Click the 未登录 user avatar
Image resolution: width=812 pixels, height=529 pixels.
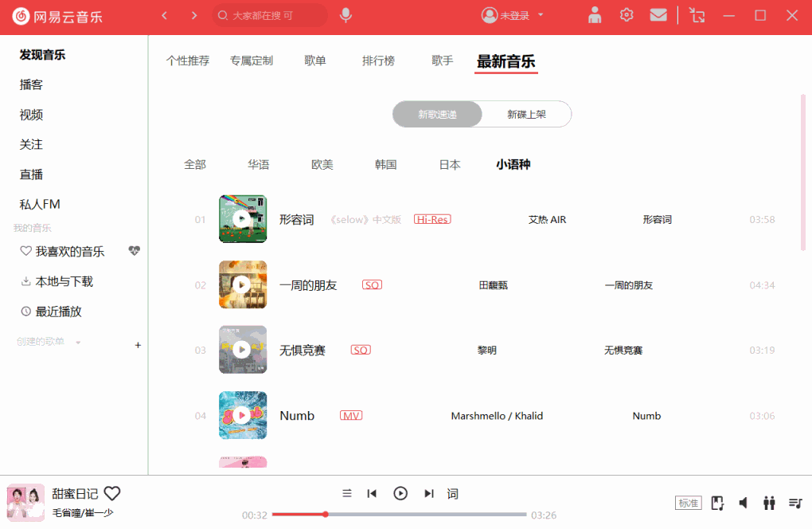pos(489,16)
